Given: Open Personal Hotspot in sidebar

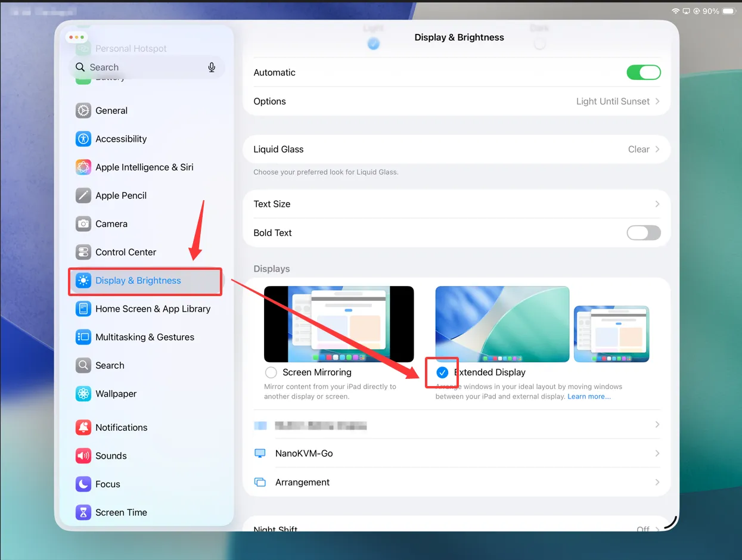Looking at the screenshot, I should [x=131, y=48].
